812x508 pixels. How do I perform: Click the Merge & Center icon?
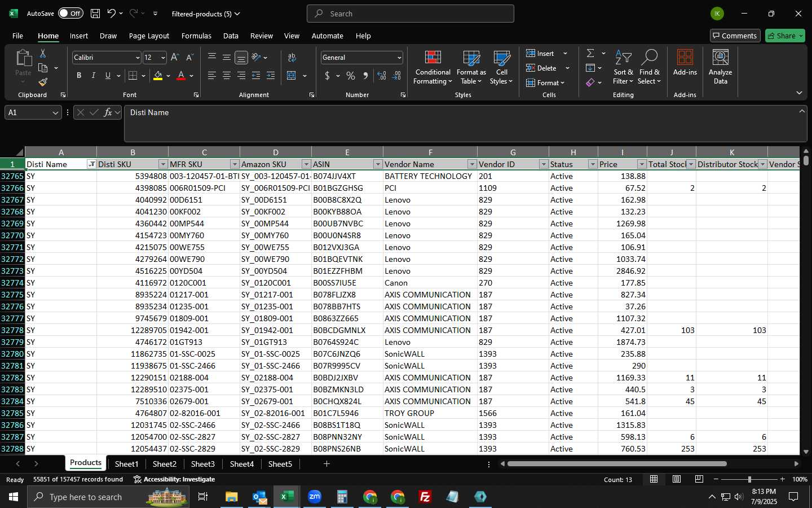(292, 76)
